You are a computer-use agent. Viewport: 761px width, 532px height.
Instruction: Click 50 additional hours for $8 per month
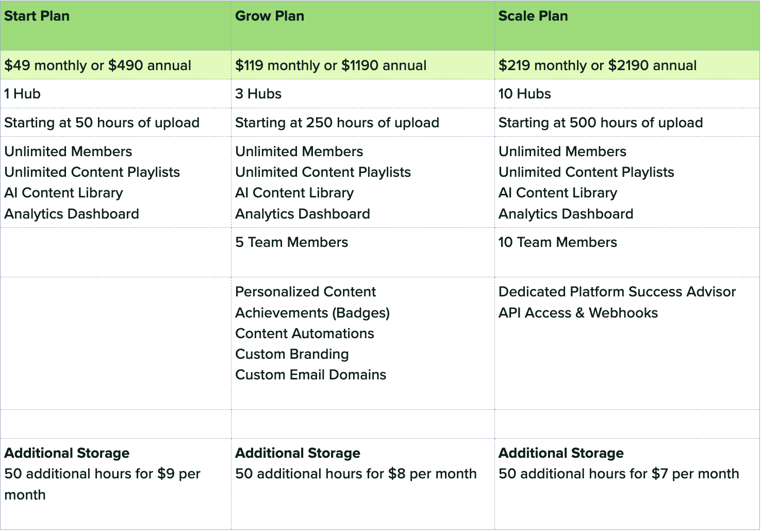(356, 474)
